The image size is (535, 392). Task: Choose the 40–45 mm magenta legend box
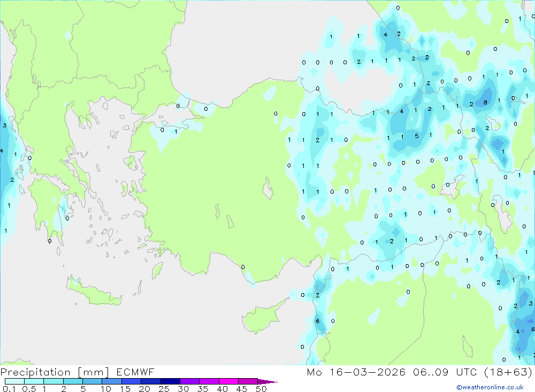tap(228, 381)
